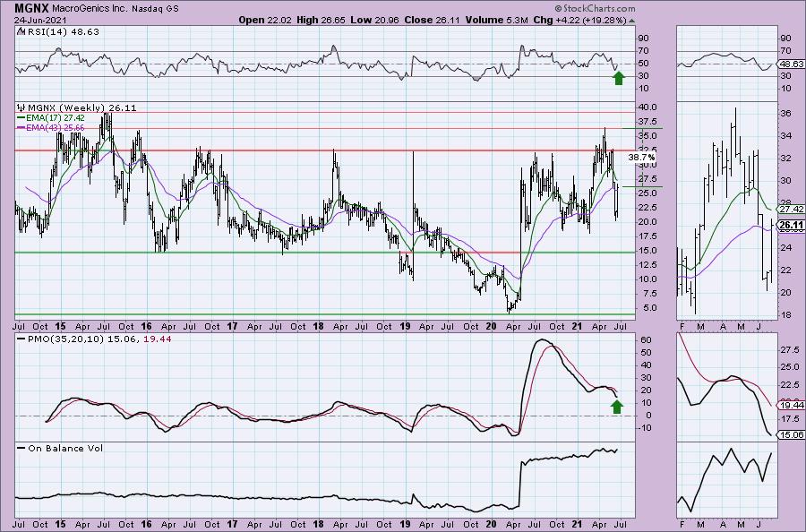Click the 90 label on the main RSI axis
806x532 pixels.
tap(643, 38)
